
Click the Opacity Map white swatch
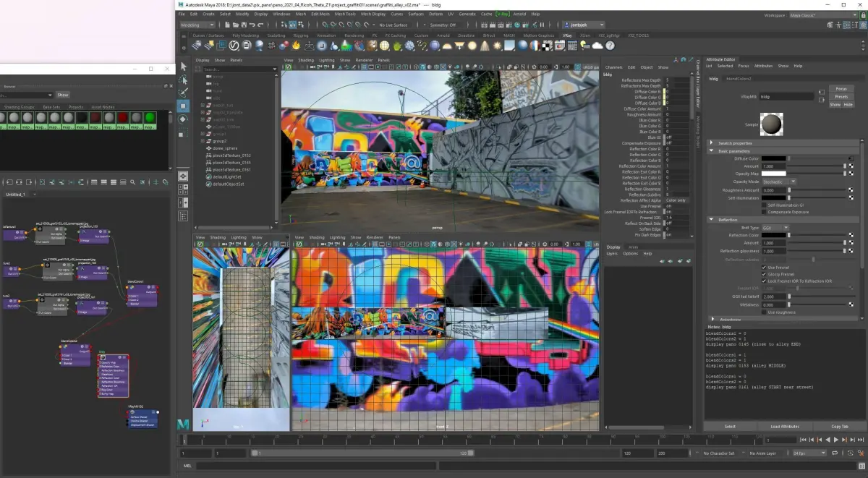pos(773,174)
